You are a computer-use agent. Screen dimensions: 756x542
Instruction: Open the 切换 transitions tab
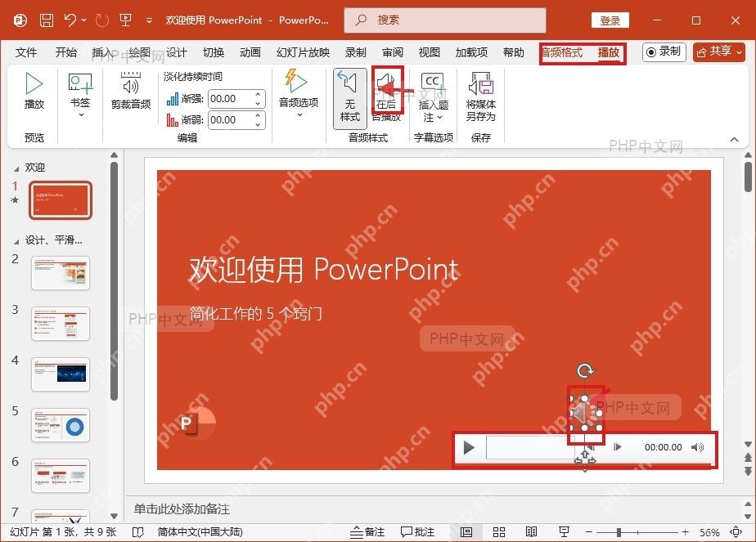213,52
